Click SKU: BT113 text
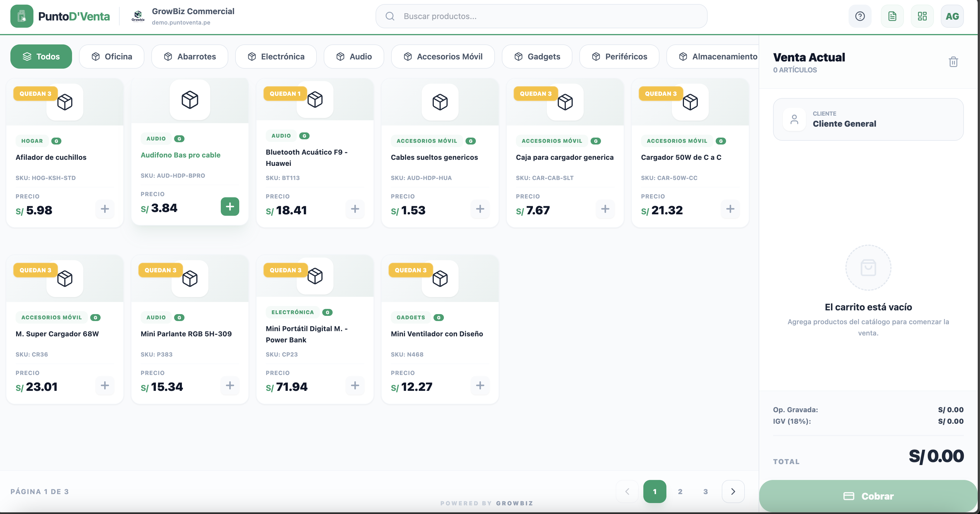Screen dimensions: 980x514 coord(283,178)
